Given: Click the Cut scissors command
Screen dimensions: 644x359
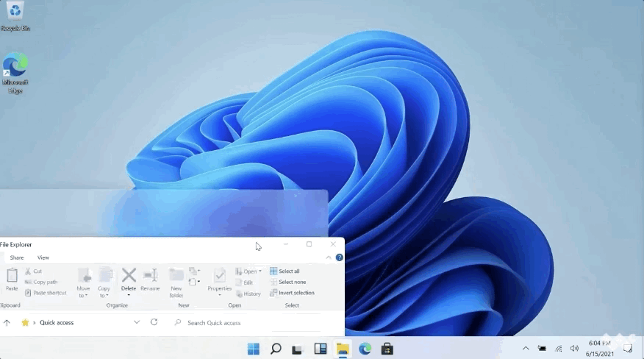Looking at the screenshot, I should (x=33, y=271).
